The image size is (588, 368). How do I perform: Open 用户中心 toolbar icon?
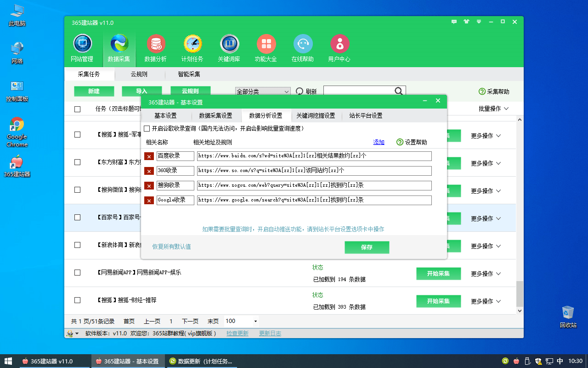click(x=339, y=48)
